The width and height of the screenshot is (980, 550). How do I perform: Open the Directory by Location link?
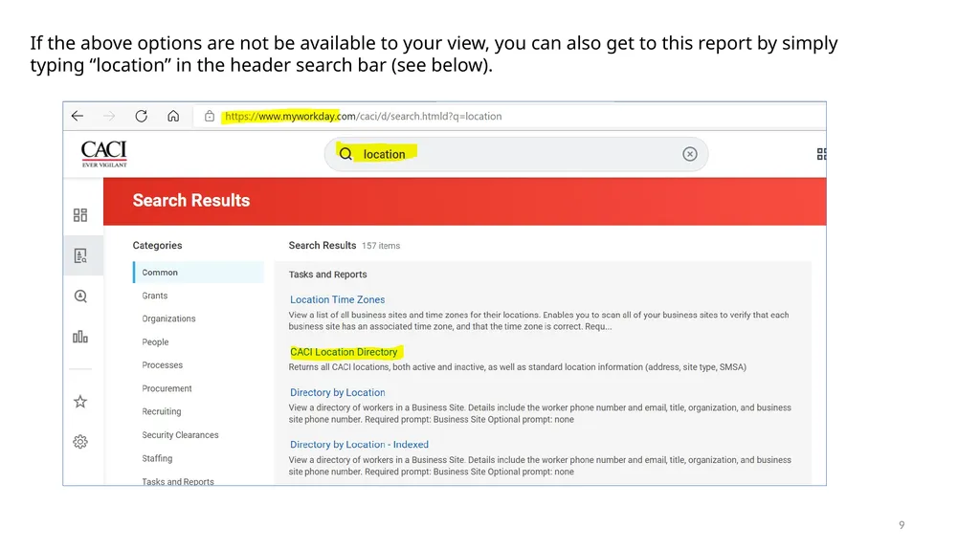point(338,392)
